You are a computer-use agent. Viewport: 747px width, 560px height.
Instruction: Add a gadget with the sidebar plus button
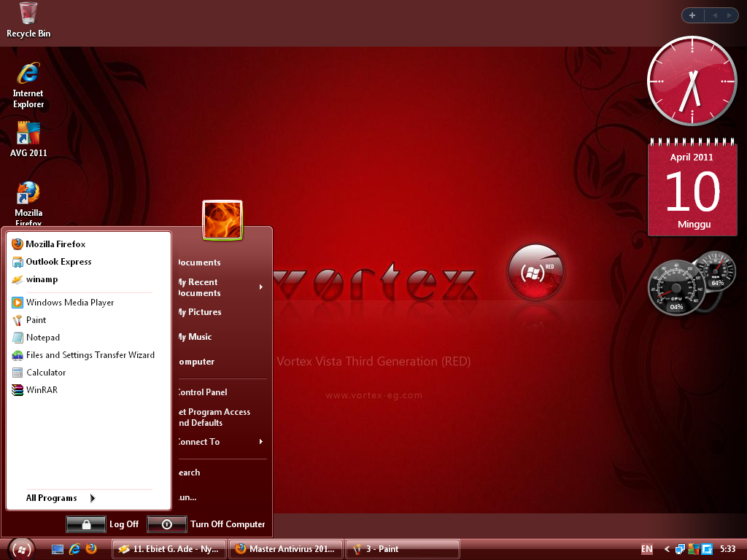pyautogui.click(x=692, y=15)
